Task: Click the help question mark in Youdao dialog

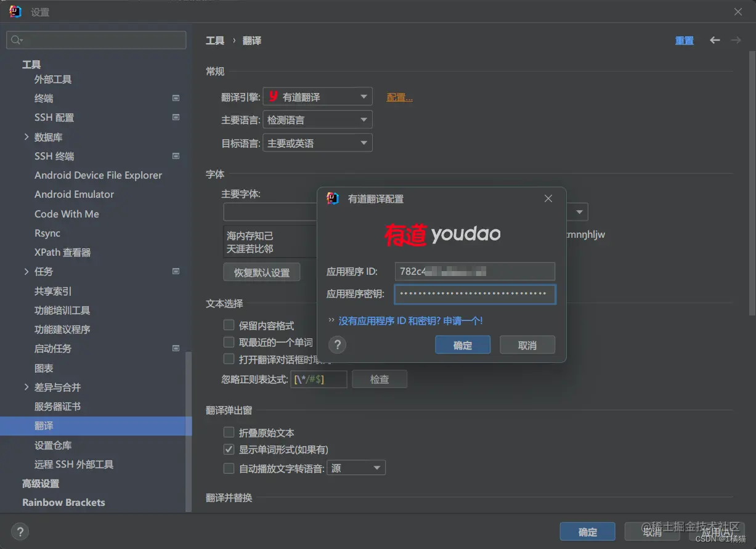Action: pos(337,345)
